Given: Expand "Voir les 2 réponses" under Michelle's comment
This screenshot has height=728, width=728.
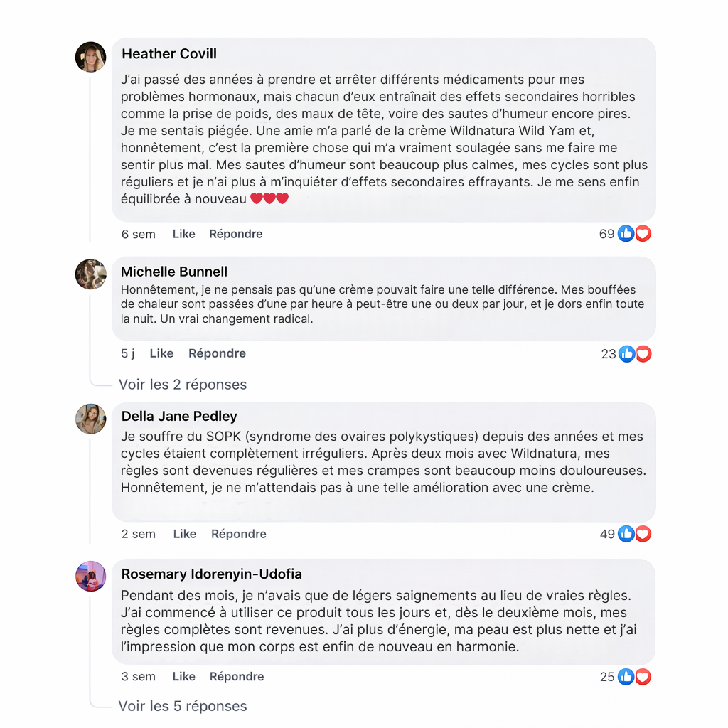Looking at the screenshot, I should pyautogui.click(x=183, y=385).
